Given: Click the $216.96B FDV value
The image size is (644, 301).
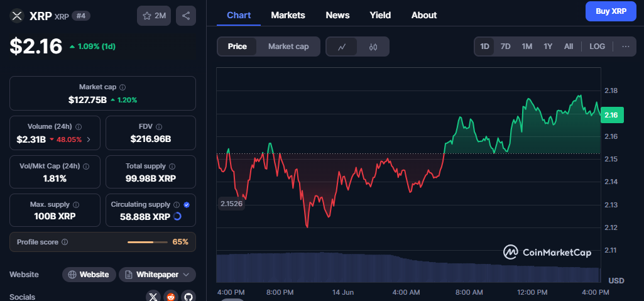Looking at the screenshot, I should coord(151,140).
